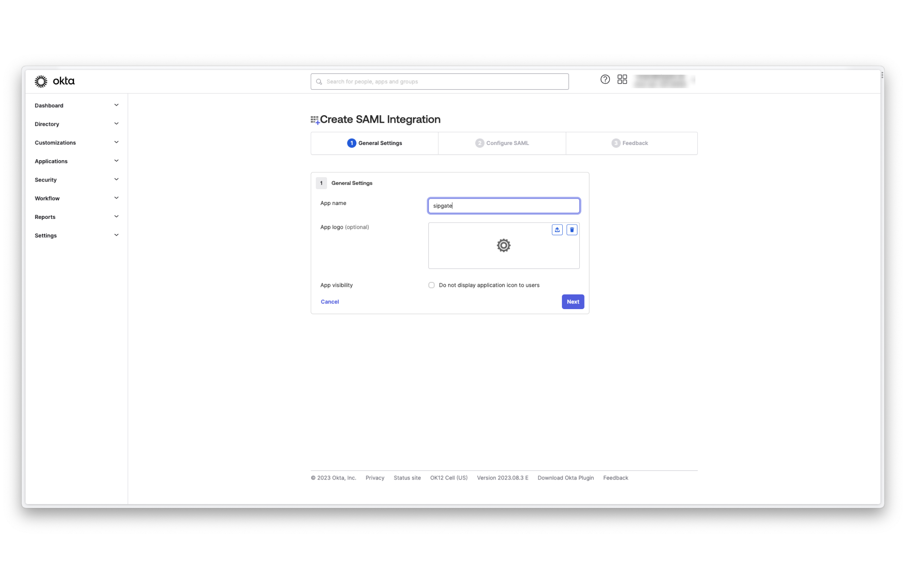Screen dimensions: 906x588
Task: Open the help question-mark icon
Action: 604,79
